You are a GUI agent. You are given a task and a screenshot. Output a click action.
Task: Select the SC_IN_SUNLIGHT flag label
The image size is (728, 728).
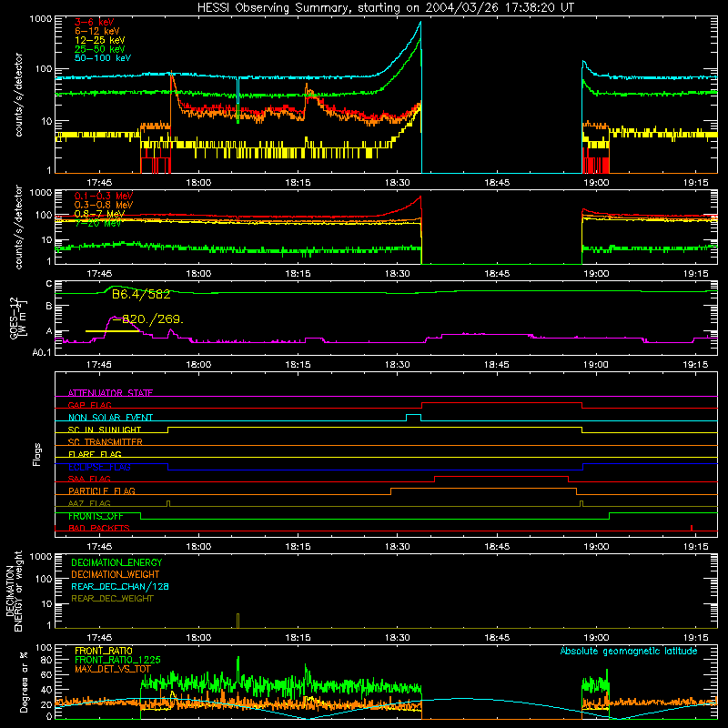[x=105, y=430]
